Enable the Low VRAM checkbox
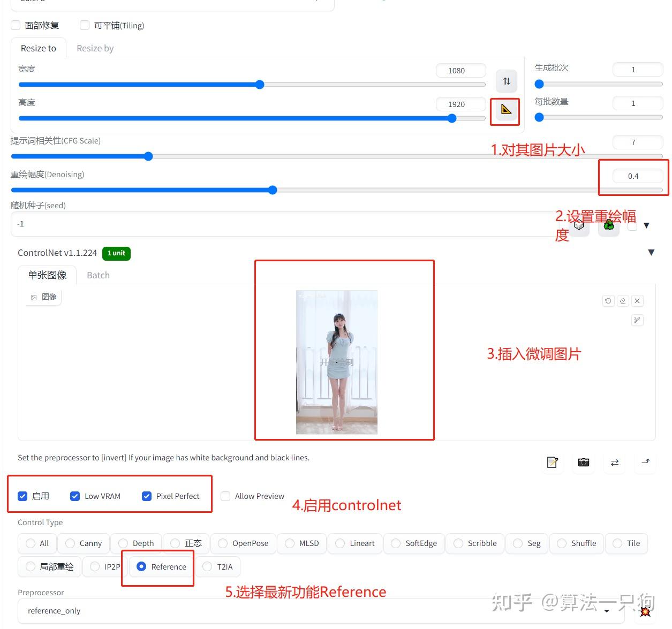The height and width of the screenshot is (629, 672). pos(74,496)
